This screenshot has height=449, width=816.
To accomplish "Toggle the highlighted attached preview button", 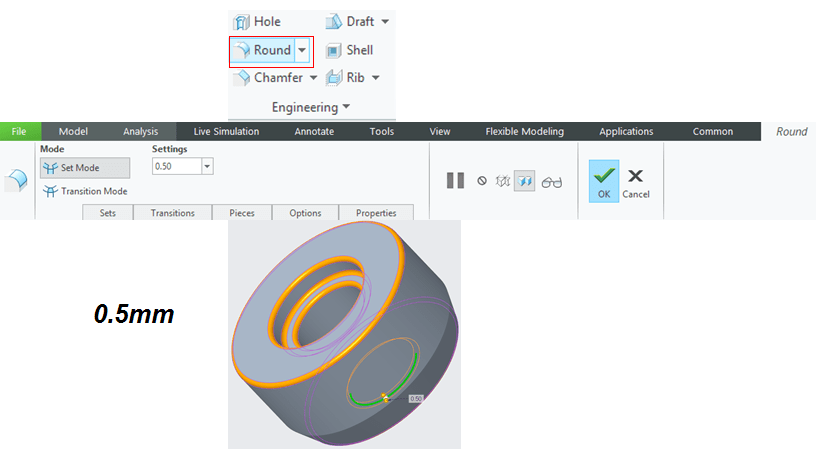I will 525,181.
